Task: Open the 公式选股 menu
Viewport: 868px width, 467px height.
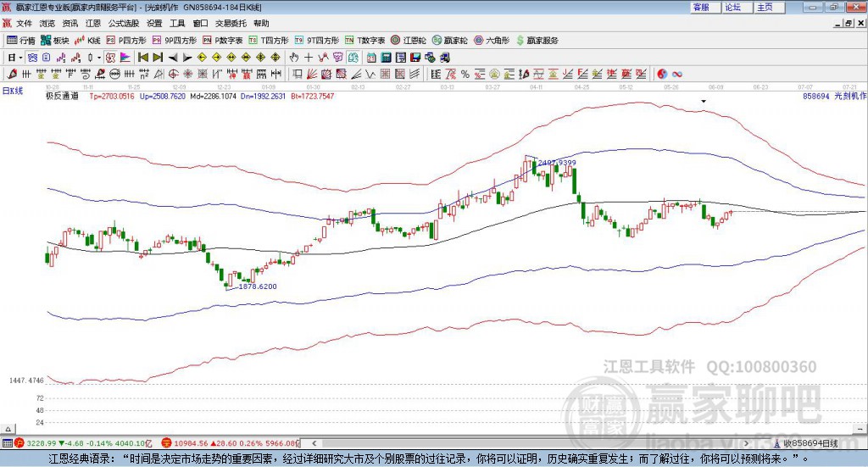Action: [x=124, y=23]
